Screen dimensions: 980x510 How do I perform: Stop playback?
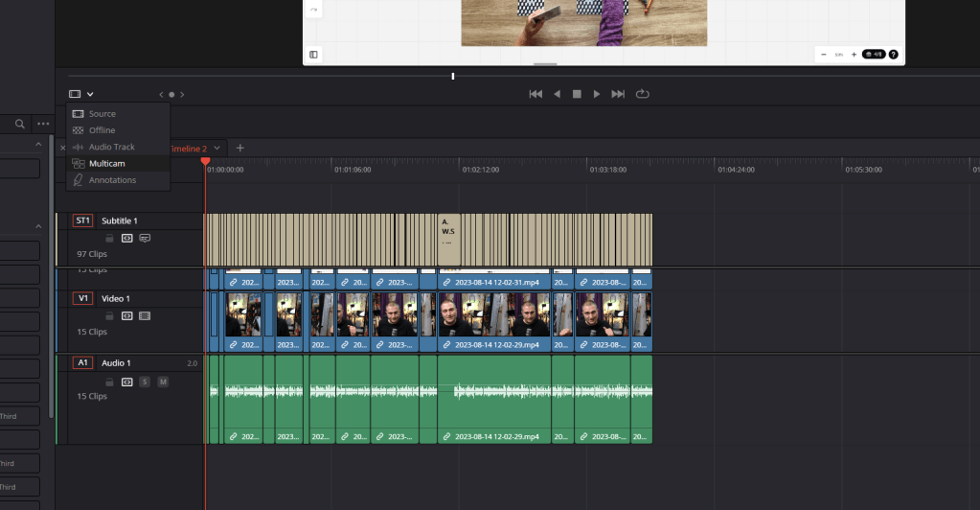(577, 94)
